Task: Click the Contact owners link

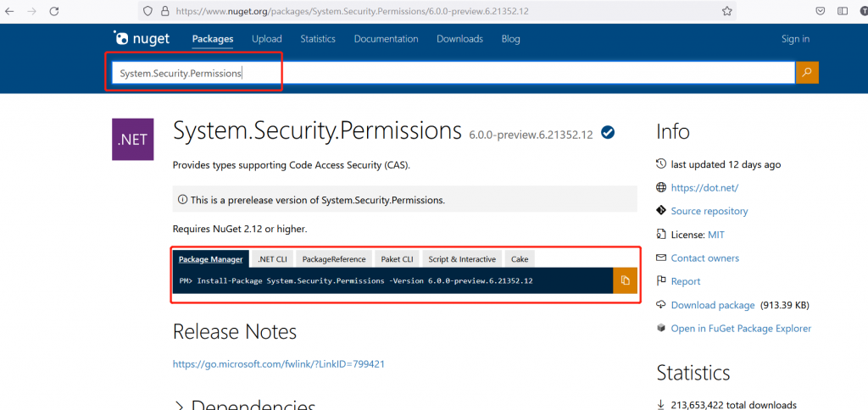Action: tap(704, 258)
